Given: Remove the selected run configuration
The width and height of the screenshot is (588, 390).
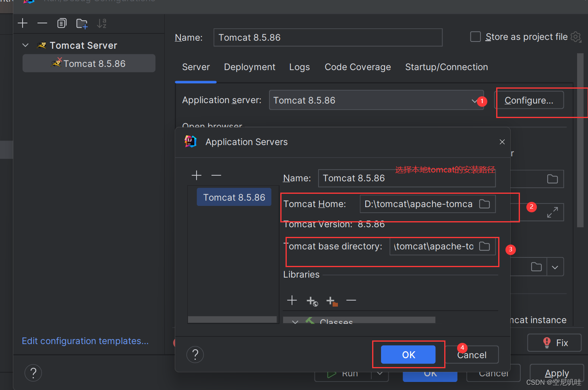Looking at the screenshot, I should tap(42, 23).
